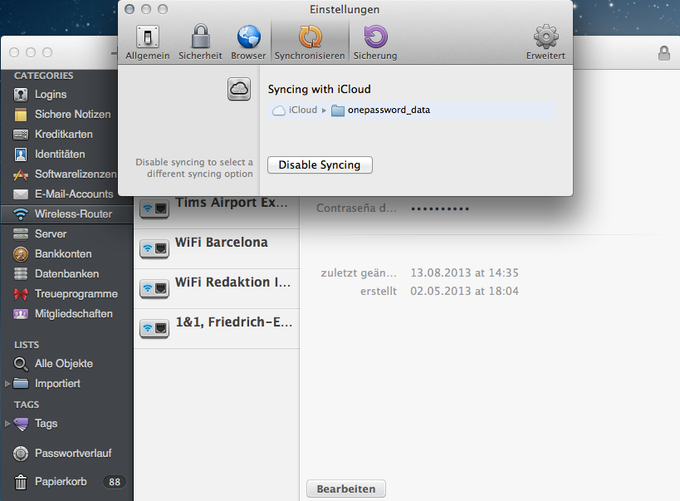Click the iCloud sync method icon
Viewport: 680px width, 501px height.
(239, 89)
